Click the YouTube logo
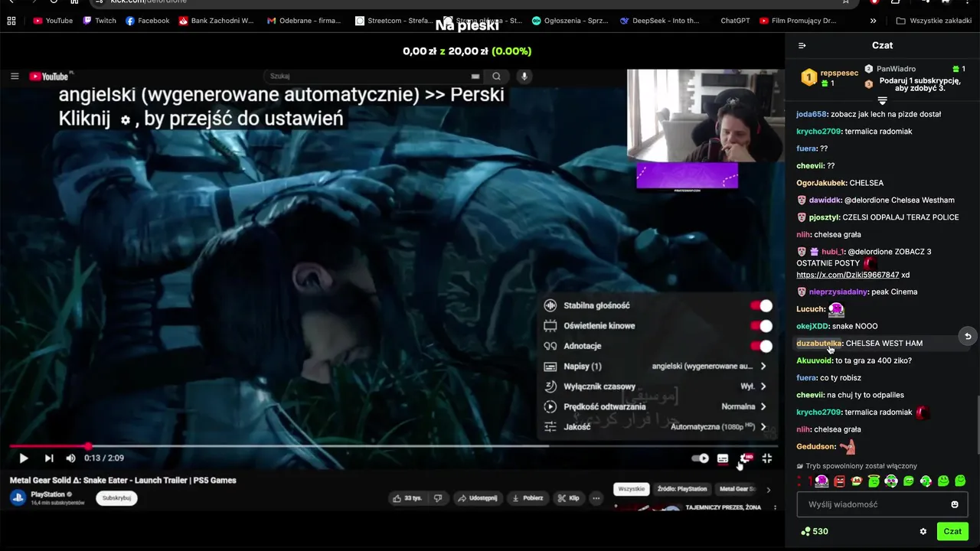Screen dimensions: 980x551 click(x=50, y=76)
